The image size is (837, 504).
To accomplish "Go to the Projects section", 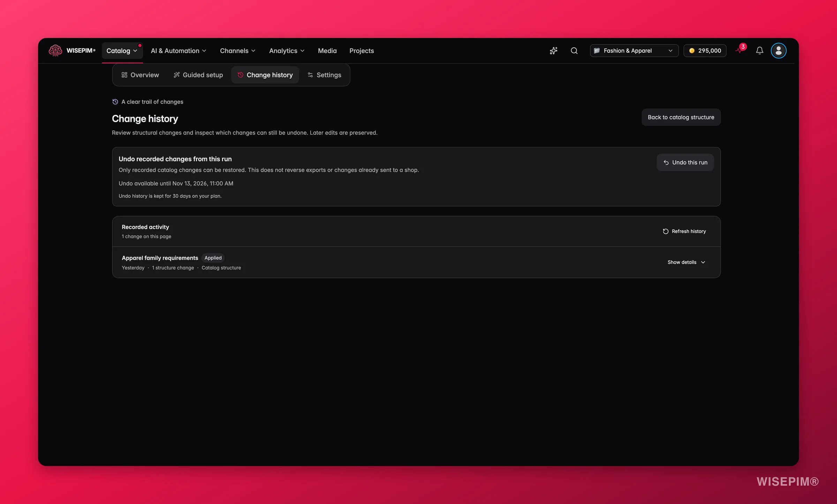I will [361, 51].
